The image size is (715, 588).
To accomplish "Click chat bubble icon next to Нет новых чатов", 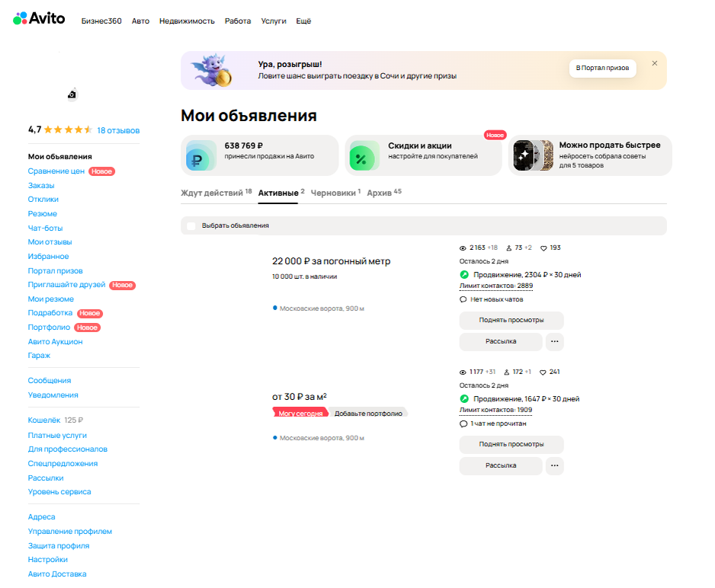I will click(463, 299).
